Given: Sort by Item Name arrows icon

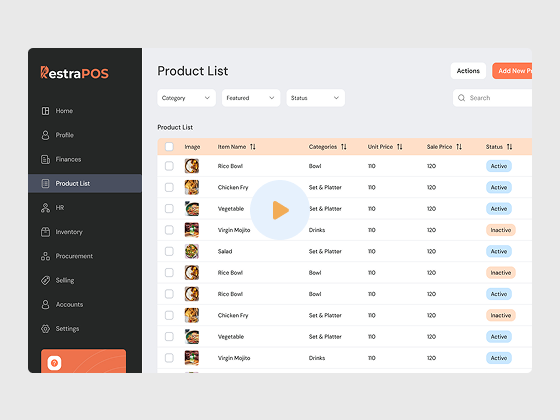Looking at the screenshot, I should point(253,147).
